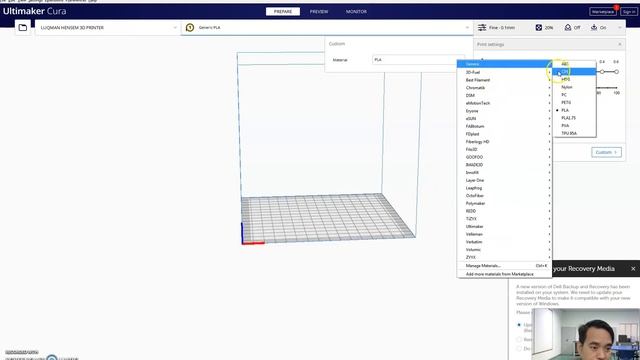The image size is (640, 360).
Task: Select PVA generic material
Action: pos(575,126)
